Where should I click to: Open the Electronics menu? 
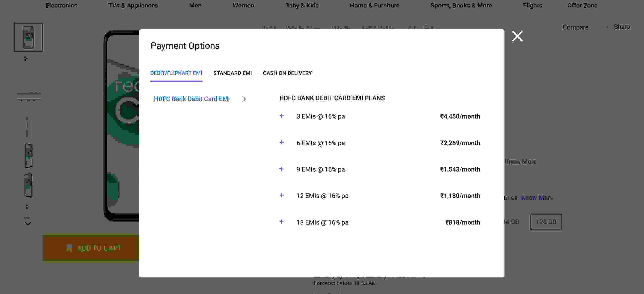(61, 5)
